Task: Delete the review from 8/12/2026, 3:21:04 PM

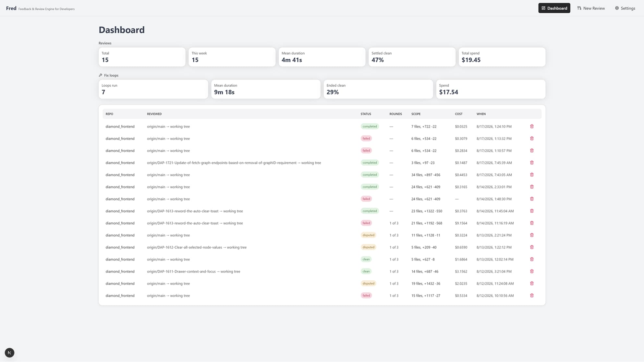Action: 532,271
